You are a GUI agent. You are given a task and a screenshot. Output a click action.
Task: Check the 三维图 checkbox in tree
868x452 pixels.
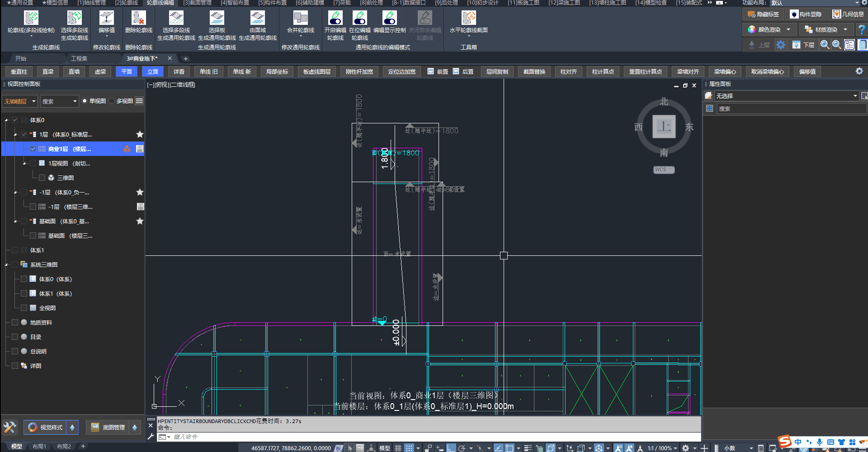coord(42,178)
